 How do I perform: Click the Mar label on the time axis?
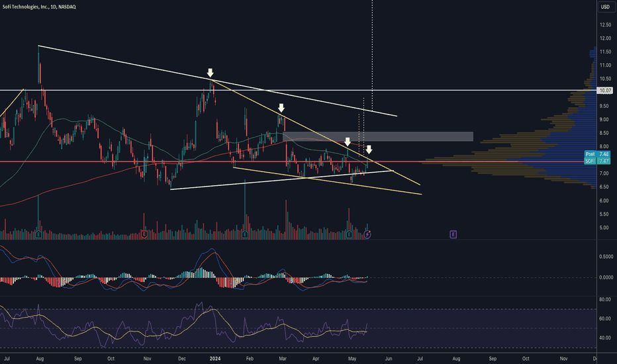tap(282, 359)
